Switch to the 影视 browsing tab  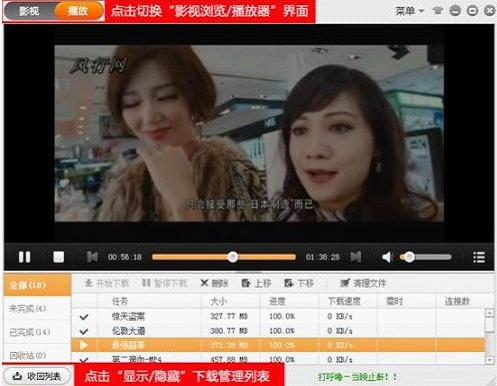click(29, 11)
